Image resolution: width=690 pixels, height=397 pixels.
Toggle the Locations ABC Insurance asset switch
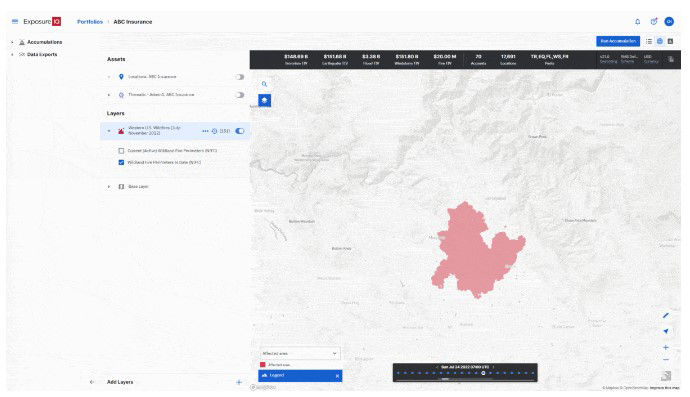point(239,77)
